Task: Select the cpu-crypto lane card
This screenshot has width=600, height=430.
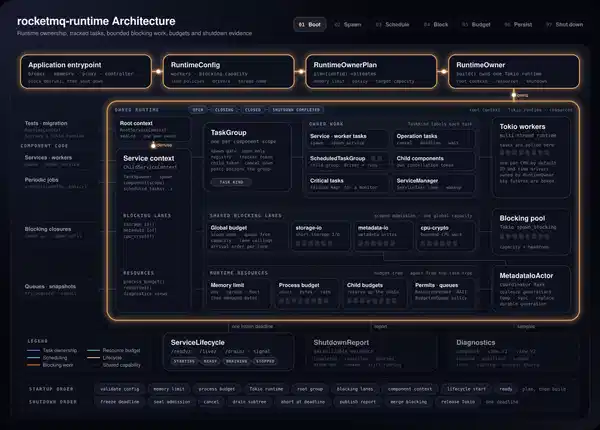Action: 446,236
